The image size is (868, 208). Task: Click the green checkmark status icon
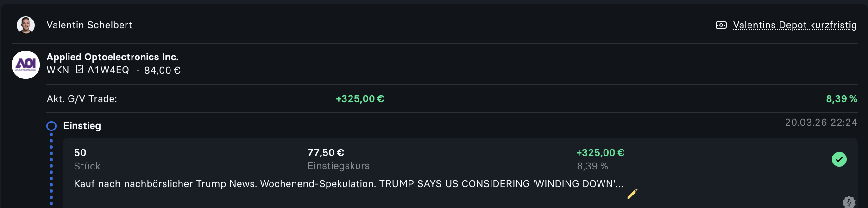tap(839, 159)
